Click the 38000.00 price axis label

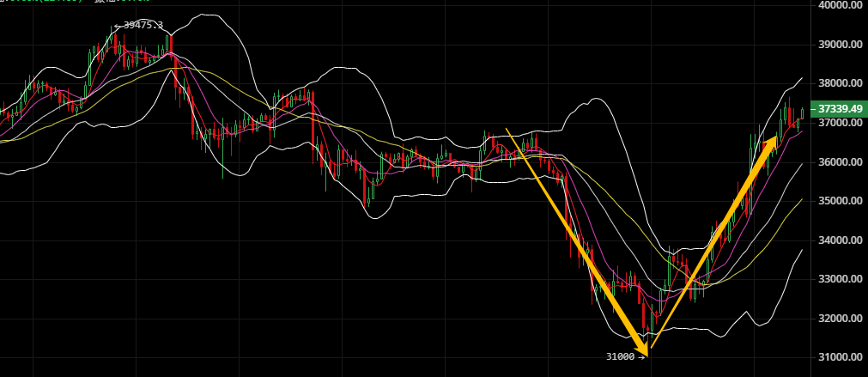[838, 83]
